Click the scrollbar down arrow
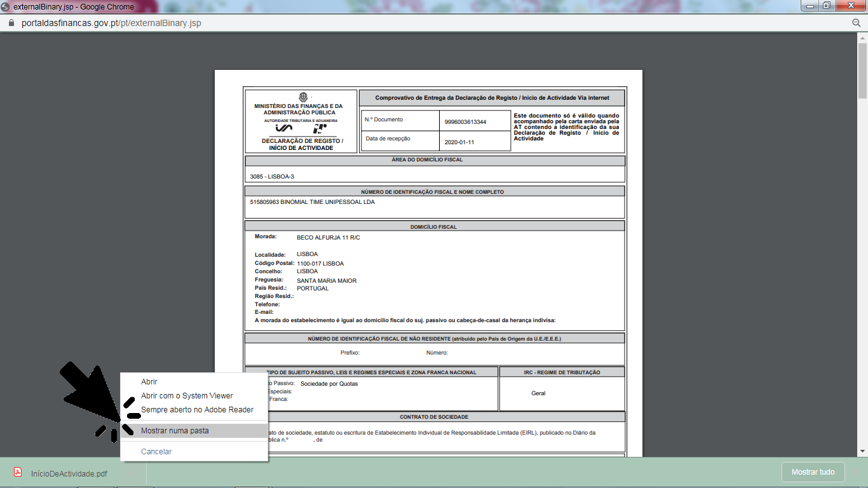This screenshot has width=868, height=488. (x=862, y=451)
